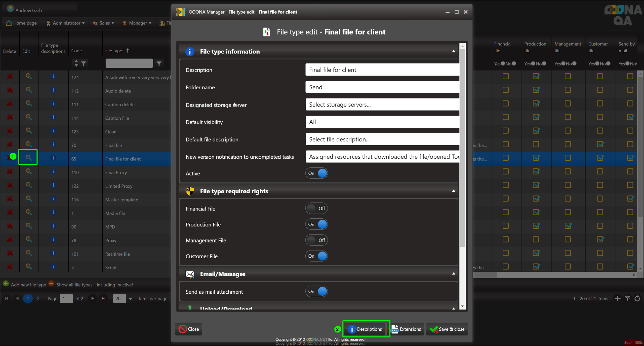
Task: Click the red delete X for Audio delete
Action: point(10,90)
